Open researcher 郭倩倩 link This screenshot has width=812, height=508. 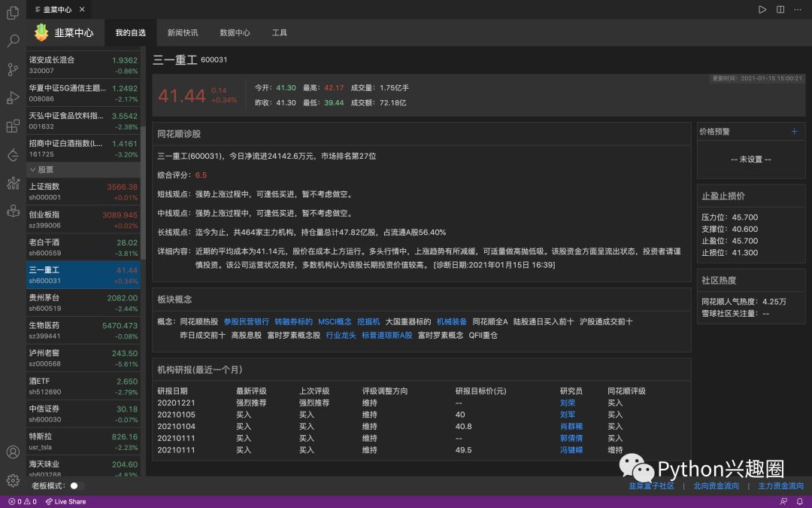pyautogui.click(x=571, y=438)
